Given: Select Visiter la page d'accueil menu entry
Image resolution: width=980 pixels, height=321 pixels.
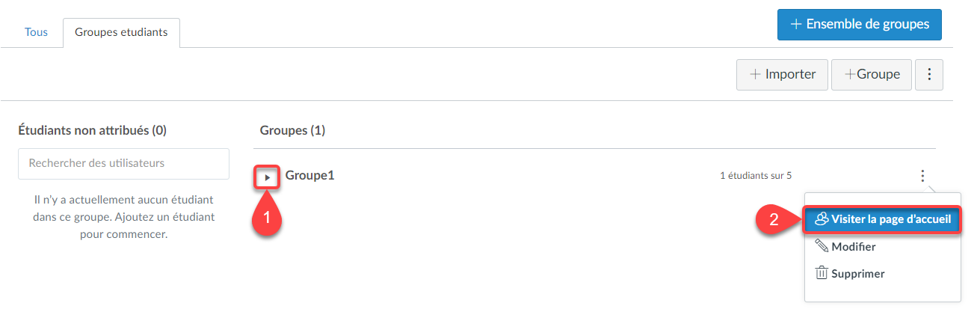Looking at the screenshot, I should [882, 219].
